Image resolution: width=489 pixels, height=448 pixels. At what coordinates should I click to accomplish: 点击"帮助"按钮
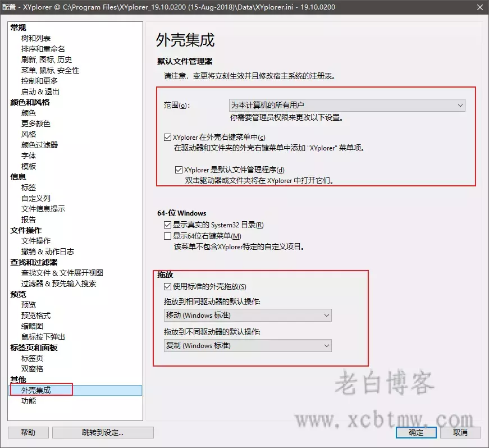[x=28, y=432]
